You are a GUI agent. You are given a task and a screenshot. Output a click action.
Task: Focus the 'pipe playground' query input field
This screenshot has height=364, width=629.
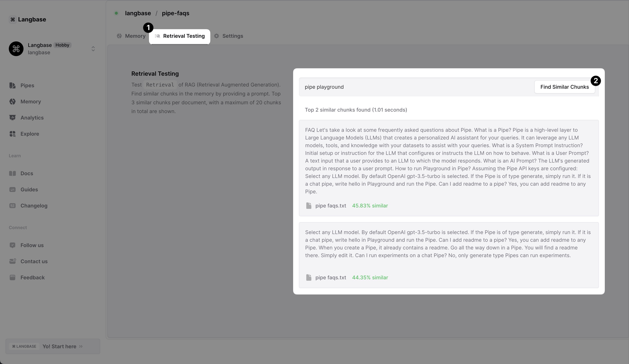click(x=414, y=87)
